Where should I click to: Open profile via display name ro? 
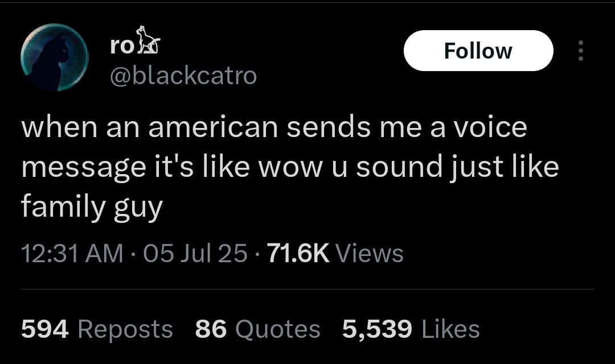coord(122,46)
